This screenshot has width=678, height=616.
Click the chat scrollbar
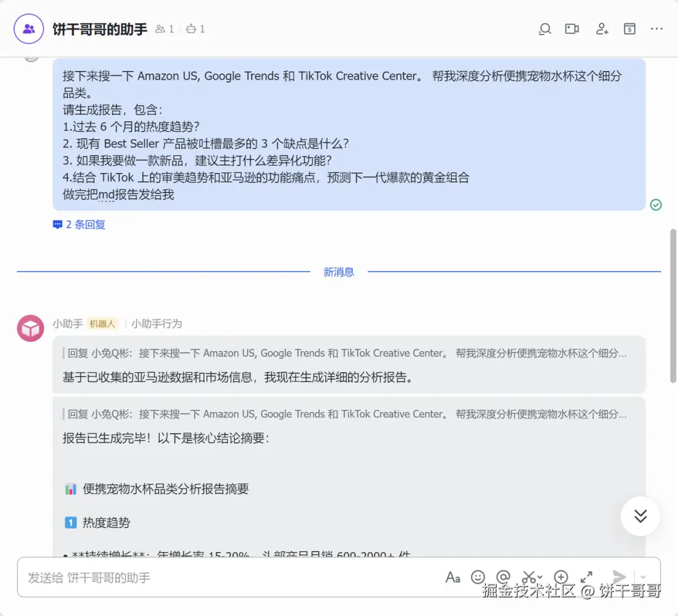point(673,306)
